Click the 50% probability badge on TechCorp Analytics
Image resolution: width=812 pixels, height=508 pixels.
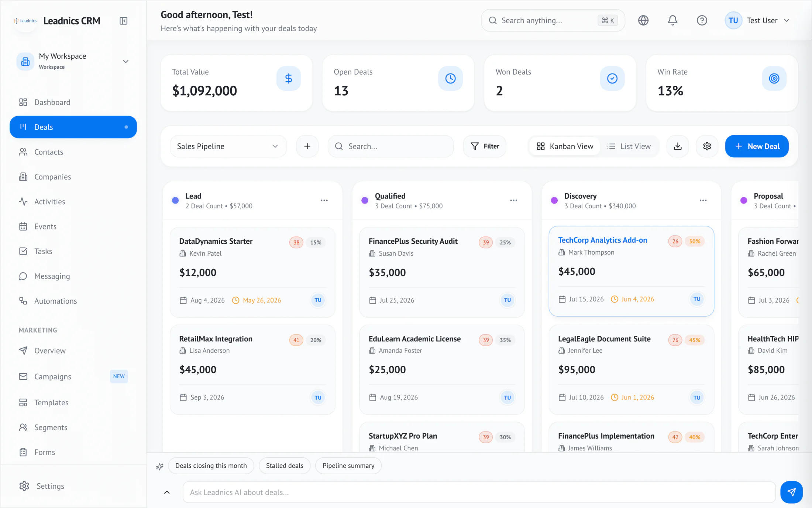pos(694,241)
